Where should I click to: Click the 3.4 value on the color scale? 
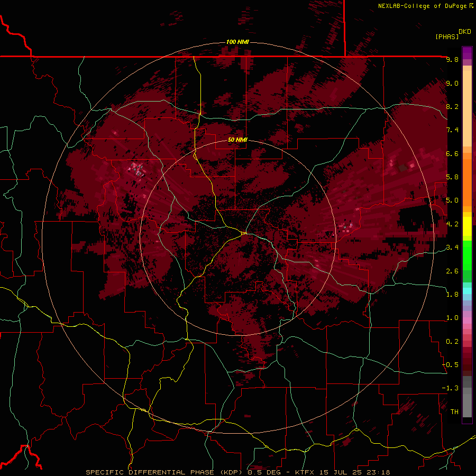452,248
